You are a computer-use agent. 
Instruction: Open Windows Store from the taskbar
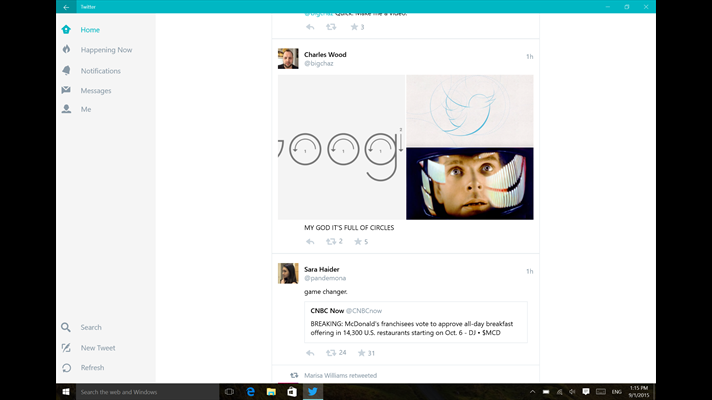click(292, 392)
